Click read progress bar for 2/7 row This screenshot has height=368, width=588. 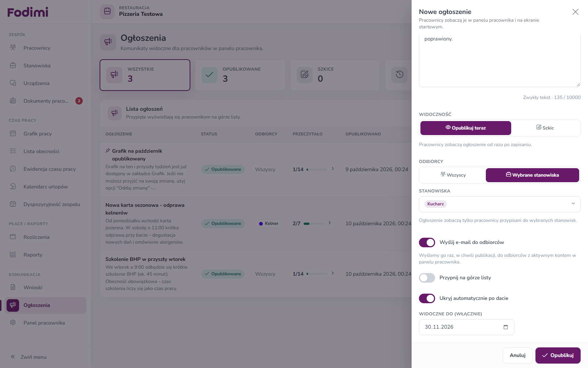pos(314,224)
